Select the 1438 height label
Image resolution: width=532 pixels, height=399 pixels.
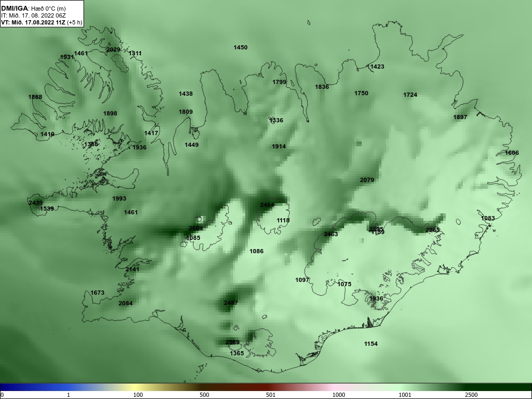[186, 94]
